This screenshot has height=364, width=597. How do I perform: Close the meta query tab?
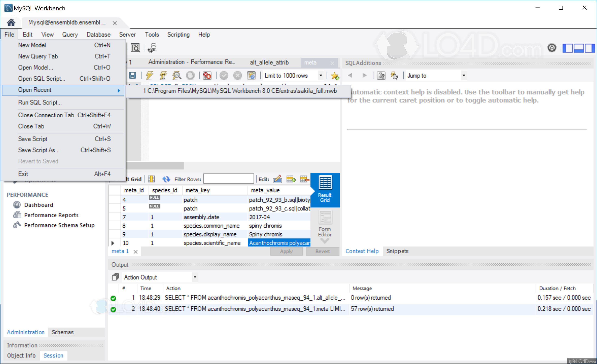[332, 63]
